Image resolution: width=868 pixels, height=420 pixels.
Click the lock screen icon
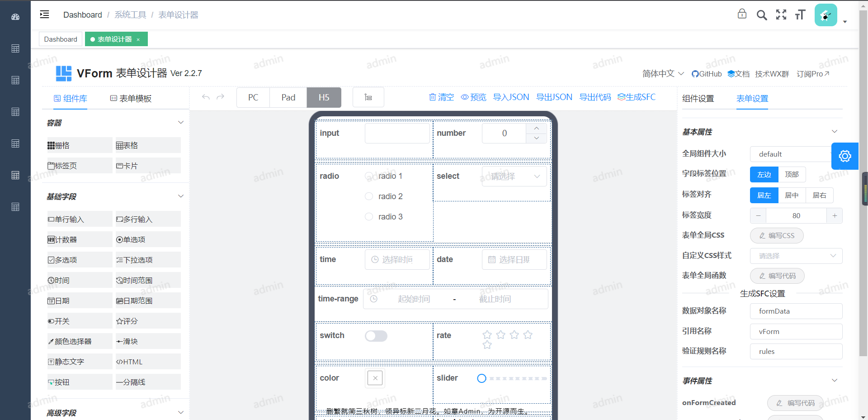742,14
